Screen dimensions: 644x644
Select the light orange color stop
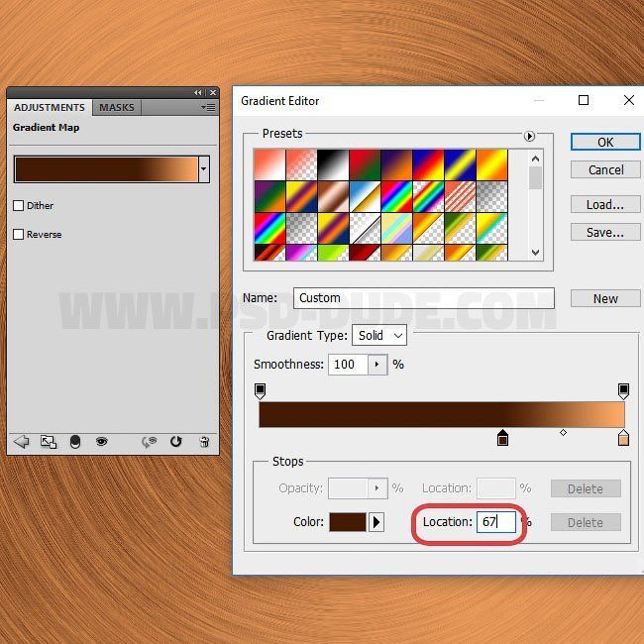(x=623, y=438)
